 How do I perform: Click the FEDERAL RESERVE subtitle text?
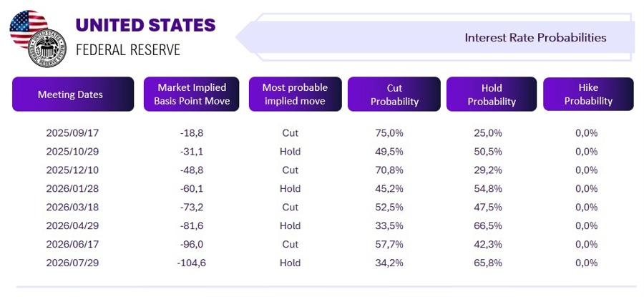click(x=128, y=49)
